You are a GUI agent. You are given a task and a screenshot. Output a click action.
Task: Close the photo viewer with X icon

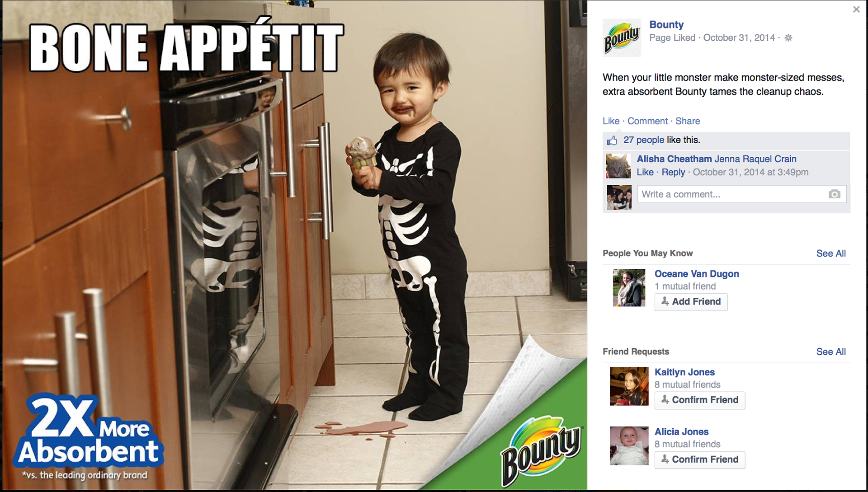(x=856, y=9)
